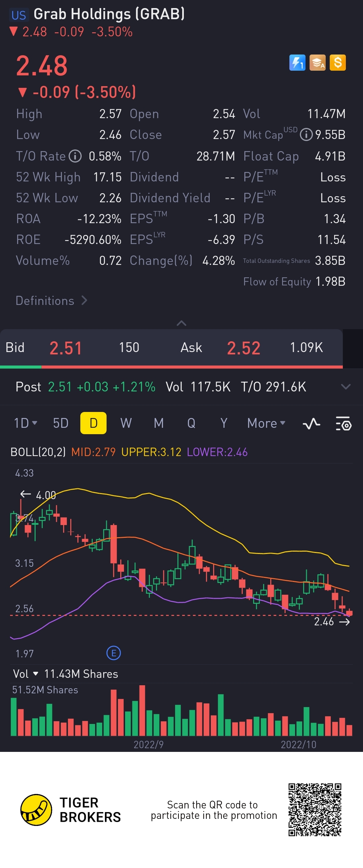Tap the UPPER:3.12 Bollinger value

151,452
